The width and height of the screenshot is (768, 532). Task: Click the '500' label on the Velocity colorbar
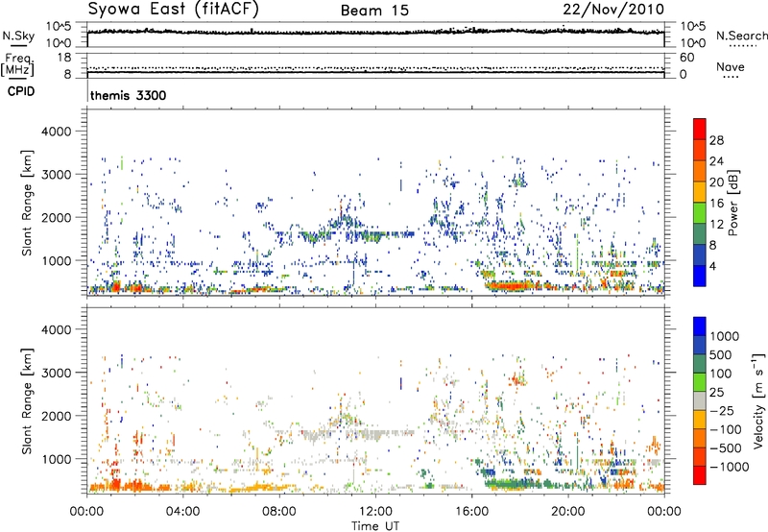[721, 355]
